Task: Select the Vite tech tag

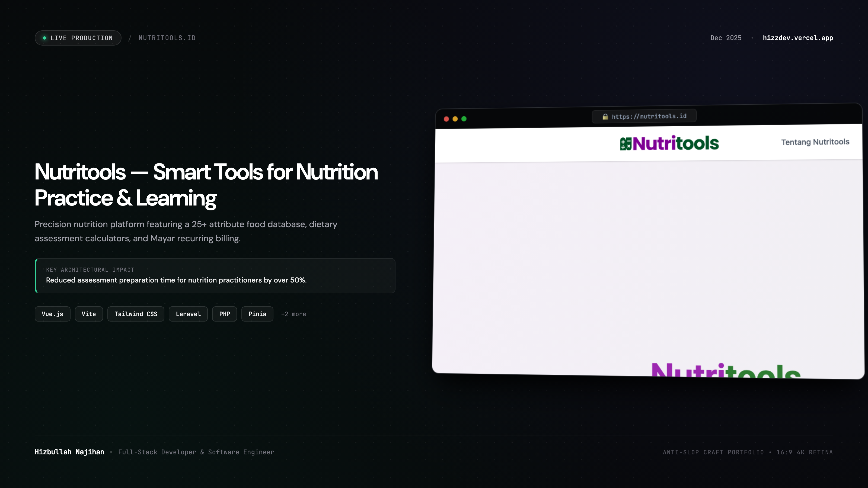Action: [x=89, y=314]
